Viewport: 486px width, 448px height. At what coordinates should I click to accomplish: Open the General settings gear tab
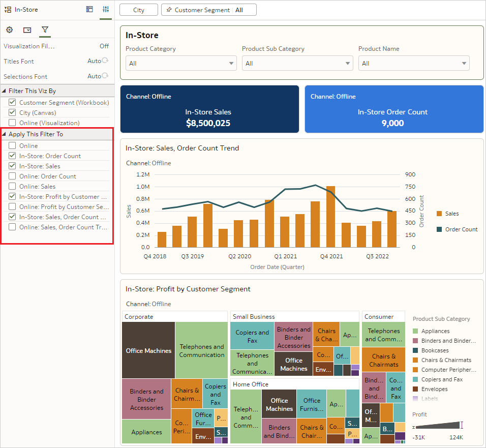click(9, 30)
